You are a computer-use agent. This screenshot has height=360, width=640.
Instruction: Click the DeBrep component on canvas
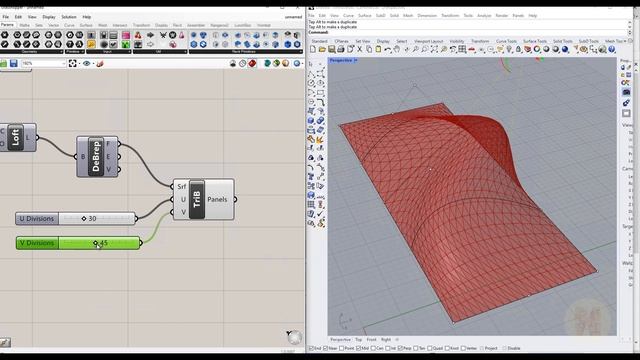[98, 157]
